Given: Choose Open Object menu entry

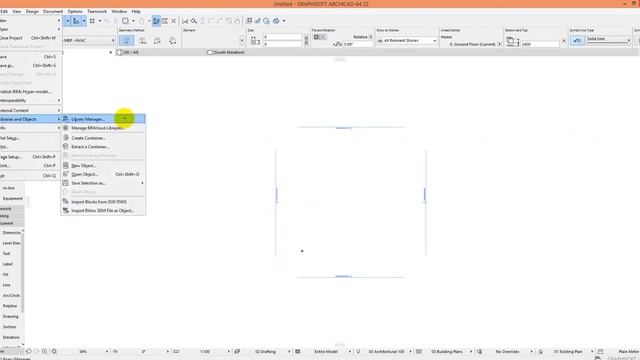Looking at the screenshot, I should click(x=103, y=174).
